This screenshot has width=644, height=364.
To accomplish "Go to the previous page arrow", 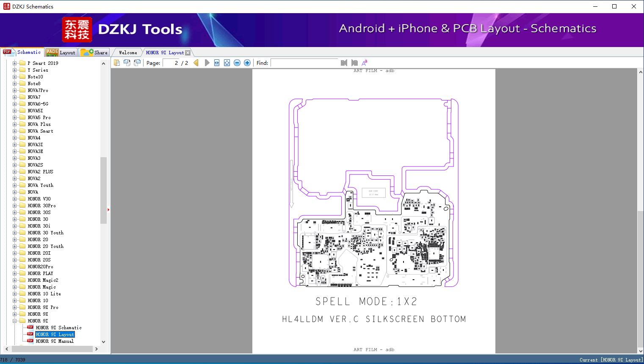I will 196,63.
